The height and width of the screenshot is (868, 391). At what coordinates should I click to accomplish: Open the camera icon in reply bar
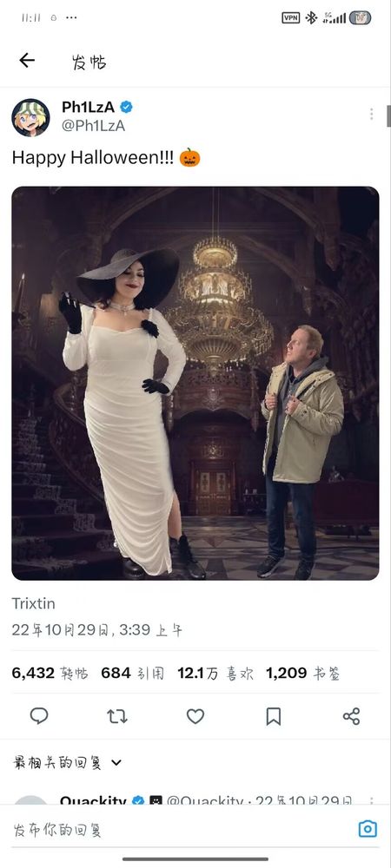(x=368, y=829)
